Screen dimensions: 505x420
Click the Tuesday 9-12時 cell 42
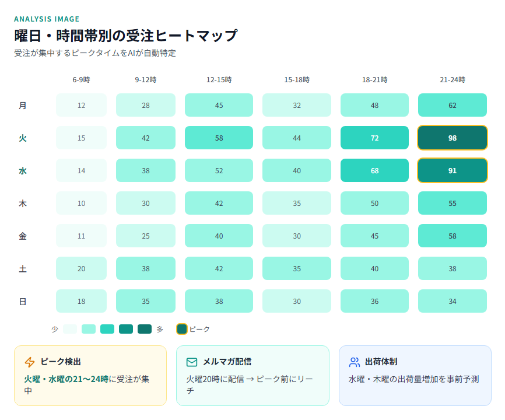[x=146, y=138]
